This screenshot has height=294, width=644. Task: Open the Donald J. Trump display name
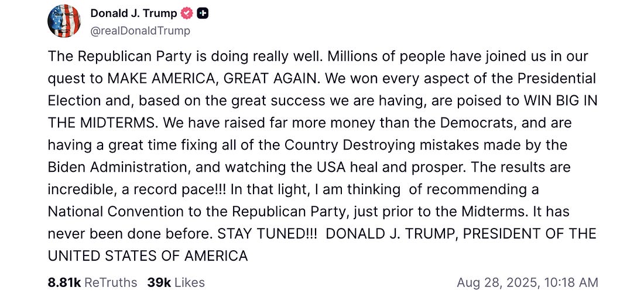(x=133, y=13)
